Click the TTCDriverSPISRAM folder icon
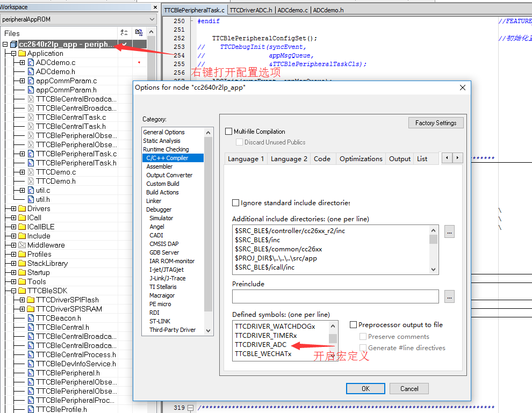The width and height of the screenshot is (532, 413). click(x=31, y=309)
